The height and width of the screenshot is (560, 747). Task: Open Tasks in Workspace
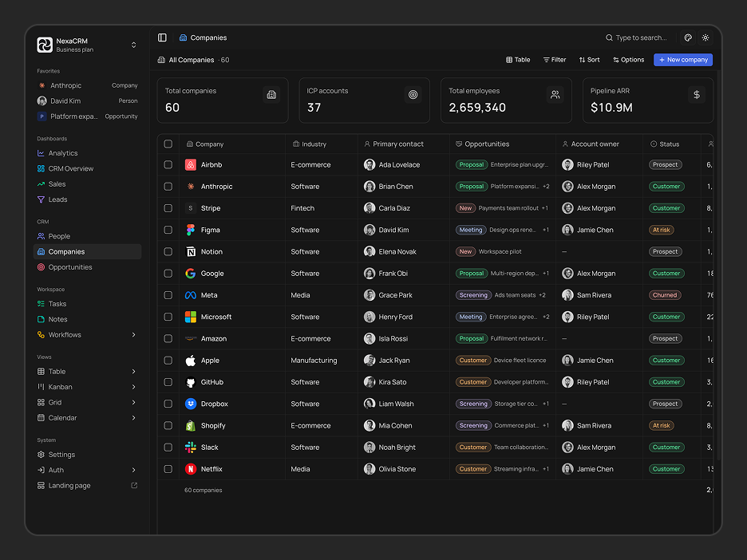(87, 304)
